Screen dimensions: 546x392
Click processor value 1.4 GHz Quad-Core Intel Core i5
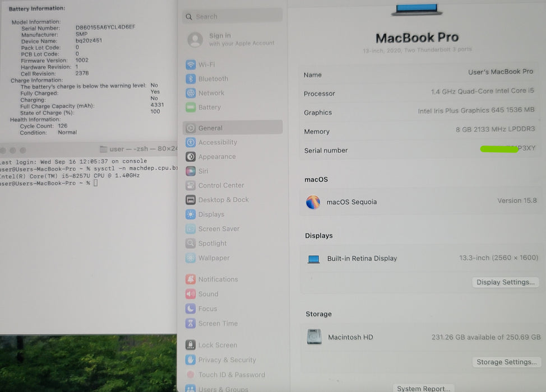482,91
